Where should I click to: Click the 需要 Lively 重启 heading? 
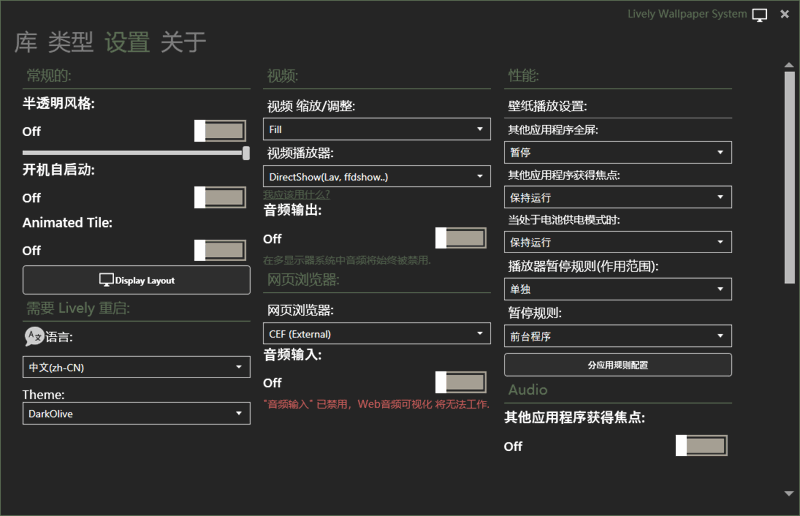78,308
